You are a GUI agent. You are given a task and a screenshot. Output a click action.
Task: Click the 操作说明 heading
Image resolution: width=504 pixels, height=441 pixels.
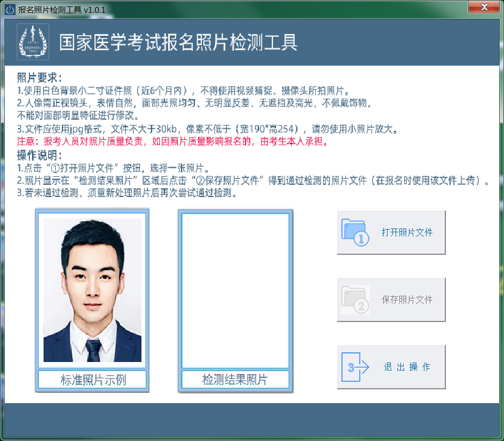click(x=39, y=155)
